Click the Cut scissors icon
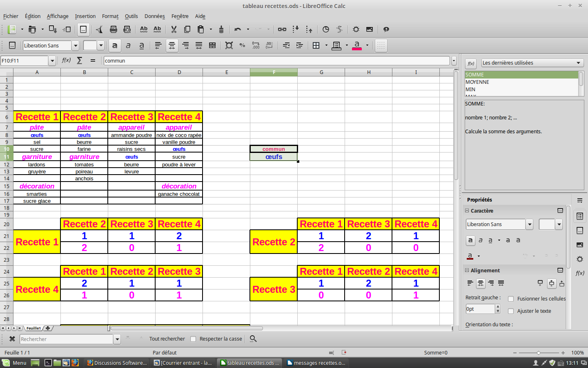This screenshot has width=588, height=368. [x=174, y=29]
